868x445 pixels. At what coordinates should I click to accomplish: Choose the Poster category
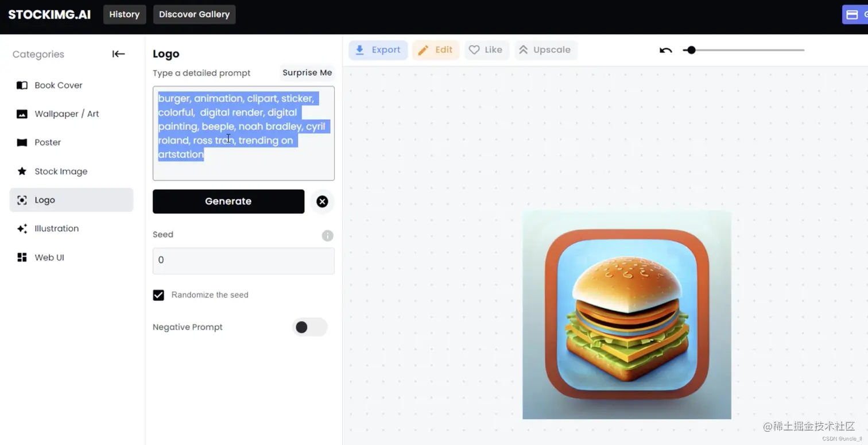pos(71,142)
